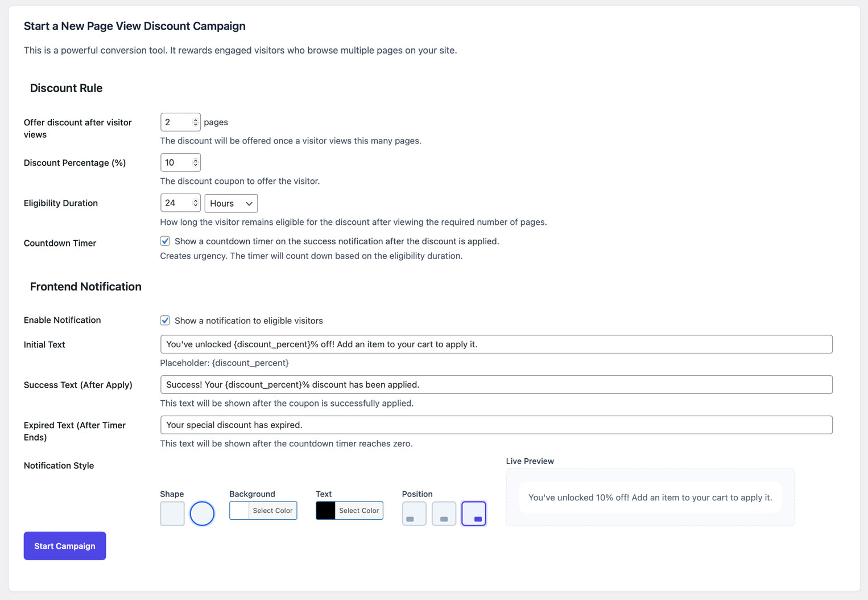Choose the bottom-left notification position
The image size is (868, 600).
pyautogui.click(x=414, y=513)
